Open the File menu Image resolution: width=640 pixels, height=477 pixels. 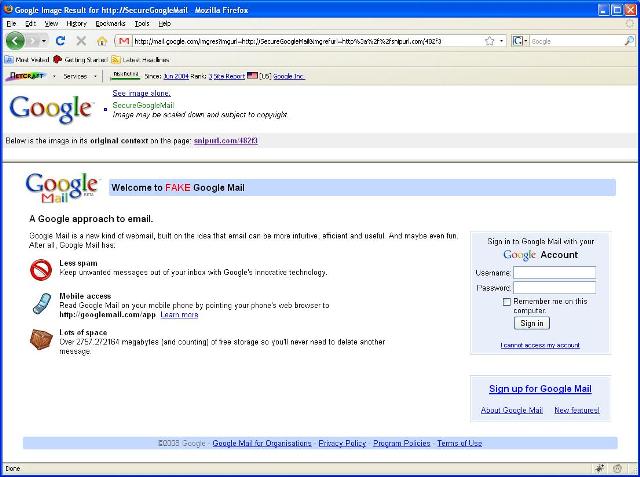[11, 24]
